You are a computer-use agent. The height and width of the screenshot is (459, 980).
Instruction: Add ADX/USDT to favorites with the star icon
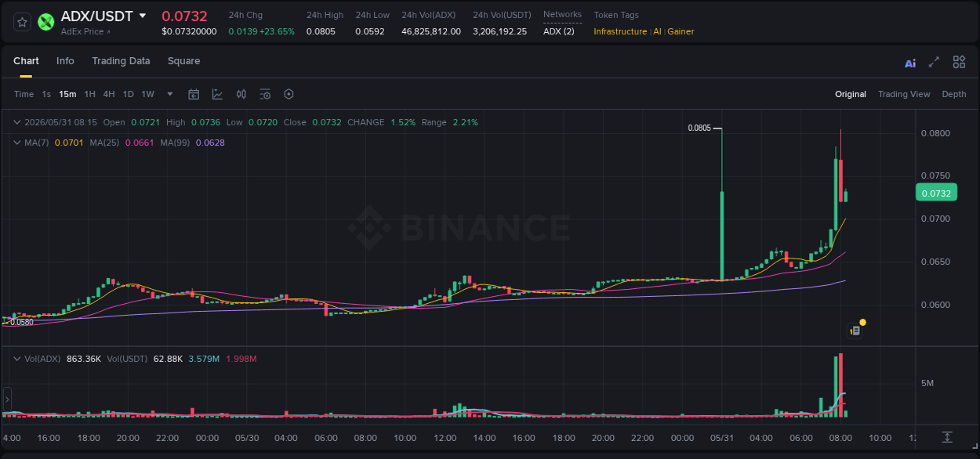[x=23, y=22]
